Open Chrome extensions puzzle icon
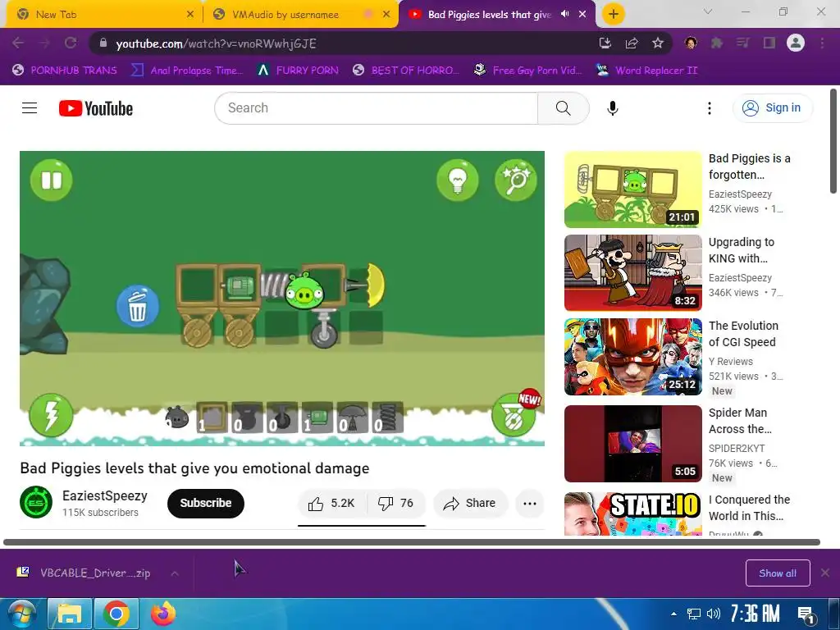 point(717,43)
